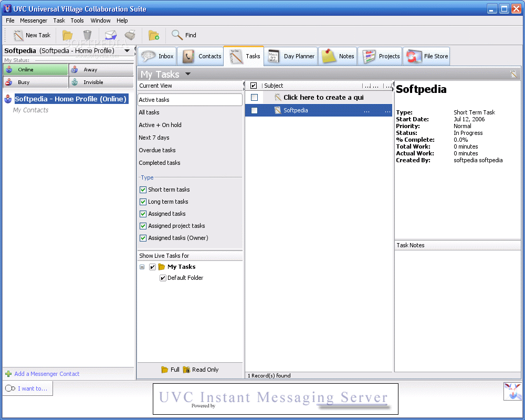Screen dimensions: 525x420
Task: Click Add a Messenger Contact link
Action: [47, 374]
